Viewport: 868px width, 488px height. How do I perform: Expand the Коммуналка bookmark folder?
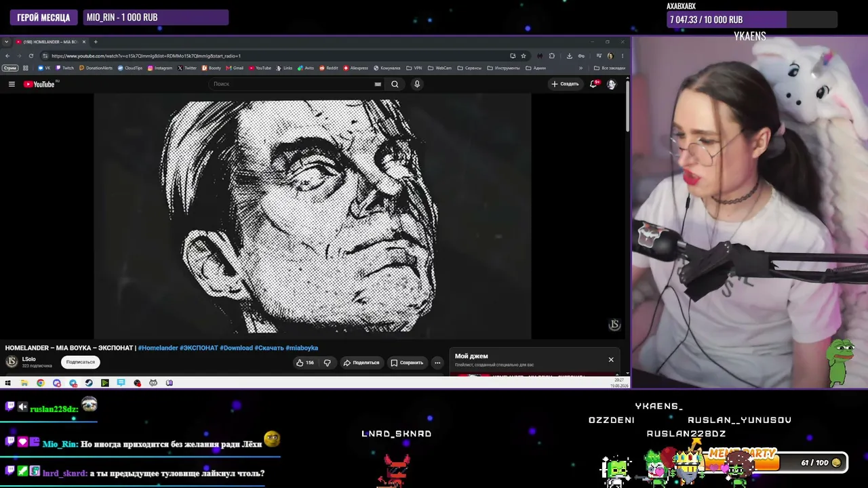coord(387,68)
